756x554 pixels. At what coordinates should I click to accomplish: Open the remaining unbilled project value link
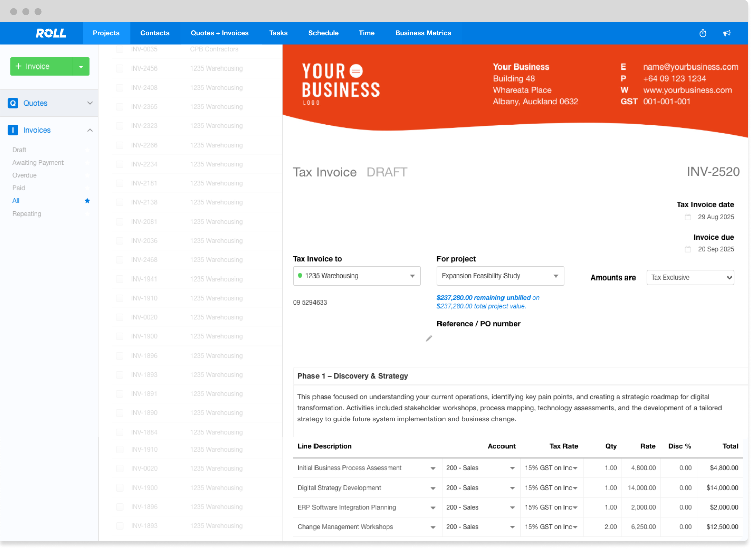pos(484,298)
